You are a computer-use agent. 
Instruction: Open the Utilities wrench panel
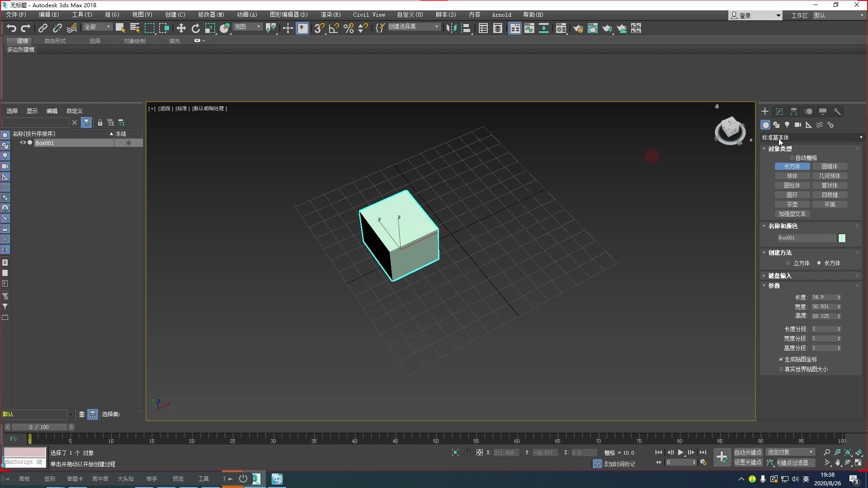[837, 112]
